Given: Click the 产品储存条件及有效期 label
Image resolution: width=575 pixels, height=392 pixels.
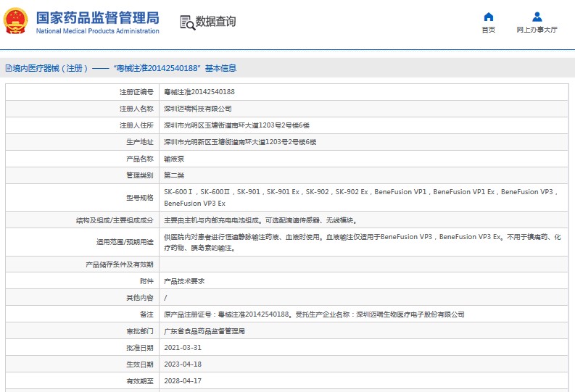Looking at the screenshot, I should [119, 264].
